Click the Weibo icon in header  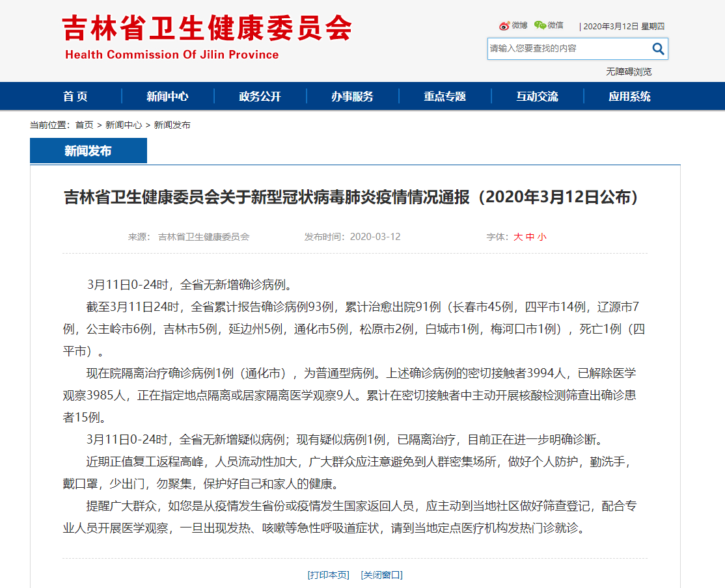point(505,26)
